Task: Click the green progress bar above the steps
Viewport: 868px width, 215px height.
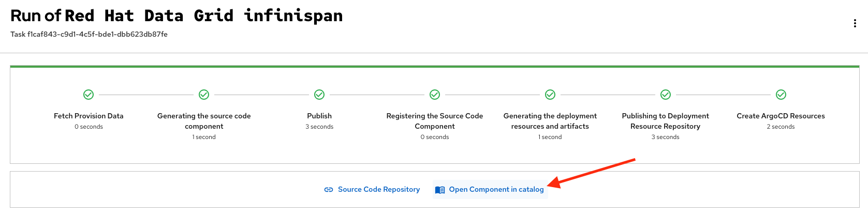Action: [x=435, y=67]
